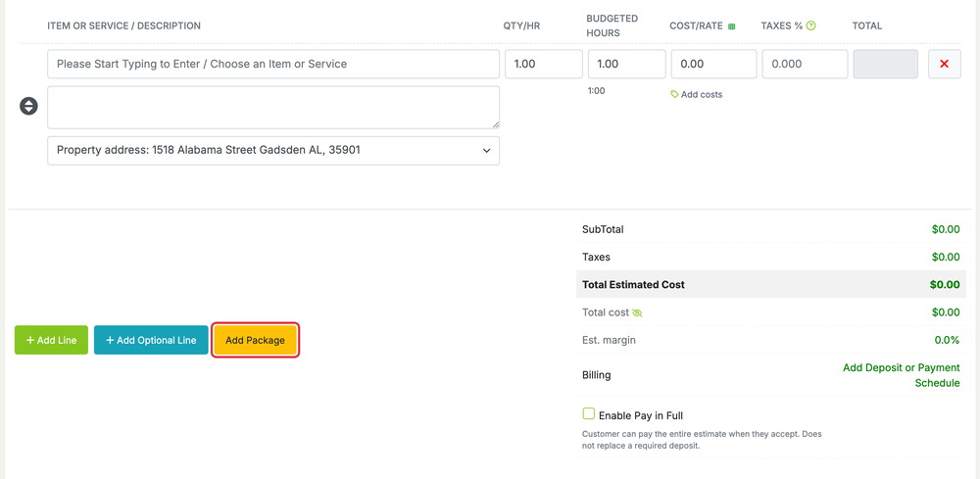Click the Budgeted Hours input field
The image size is (980, 479).
[x=627, y=64]
